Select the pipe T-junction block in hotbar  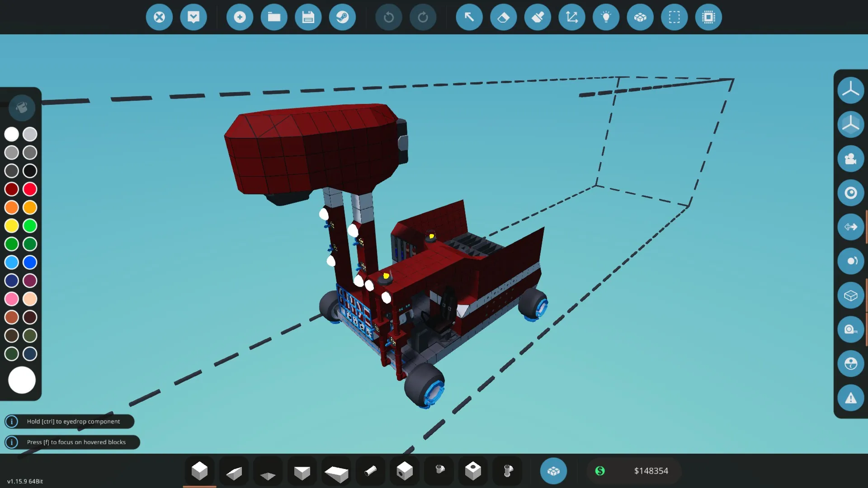(x=507, y=471)
